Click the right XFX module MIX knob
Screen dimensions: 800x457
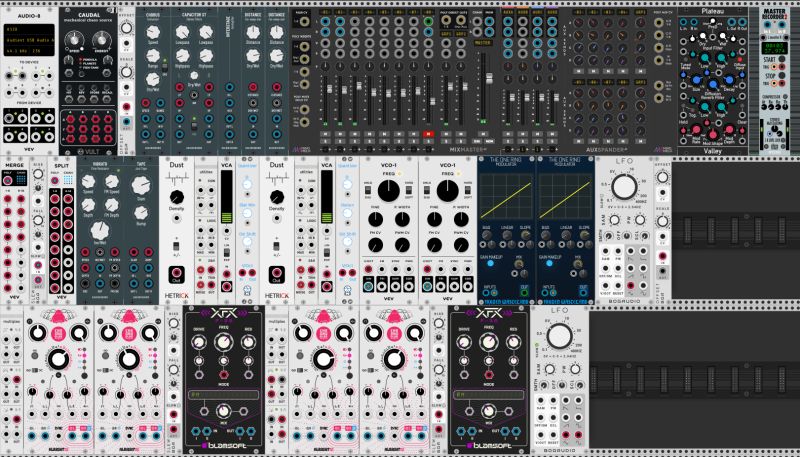click(489, 411)
